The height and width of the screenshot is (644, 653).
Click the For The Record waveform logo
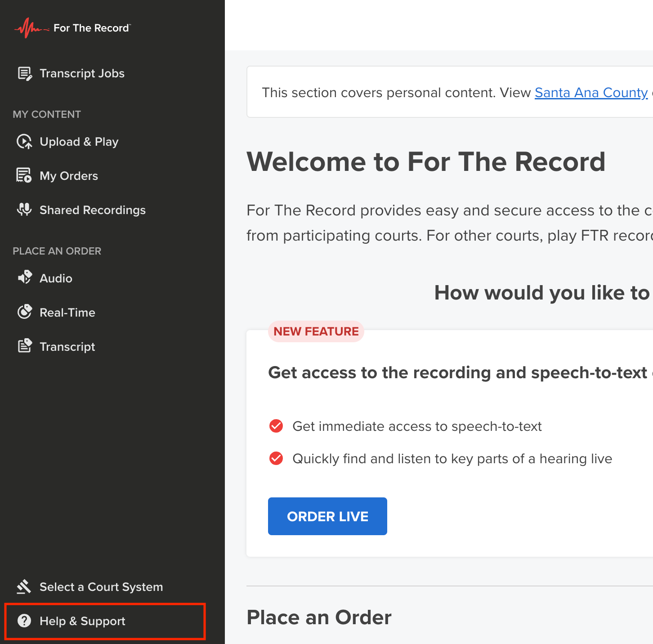(x=31, y=28)
